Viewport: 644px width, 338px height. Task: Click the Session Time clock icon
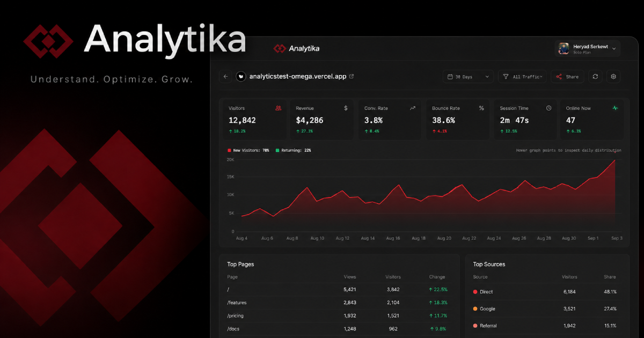click(x=548, y=108)
